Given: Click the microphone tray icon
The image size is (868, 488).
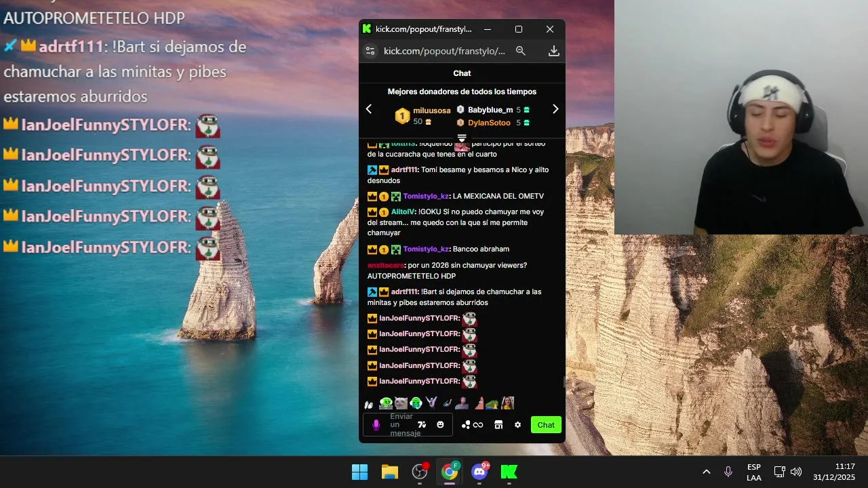Looking at the screenshot, I should pyautogui.click(x=728, y=472).
